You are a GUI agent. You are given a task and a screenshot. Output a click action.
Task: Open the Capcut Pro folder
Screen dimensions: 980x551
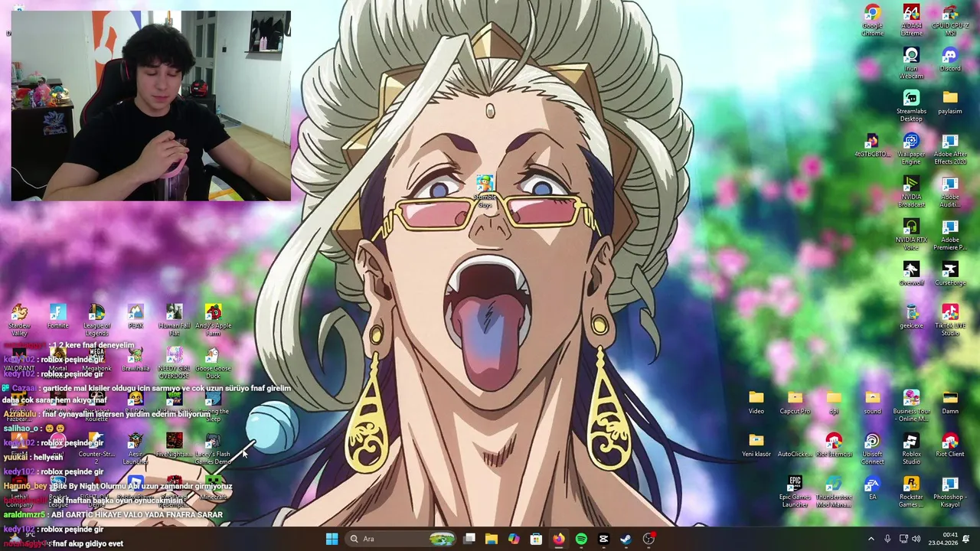(x=795, y=403)
